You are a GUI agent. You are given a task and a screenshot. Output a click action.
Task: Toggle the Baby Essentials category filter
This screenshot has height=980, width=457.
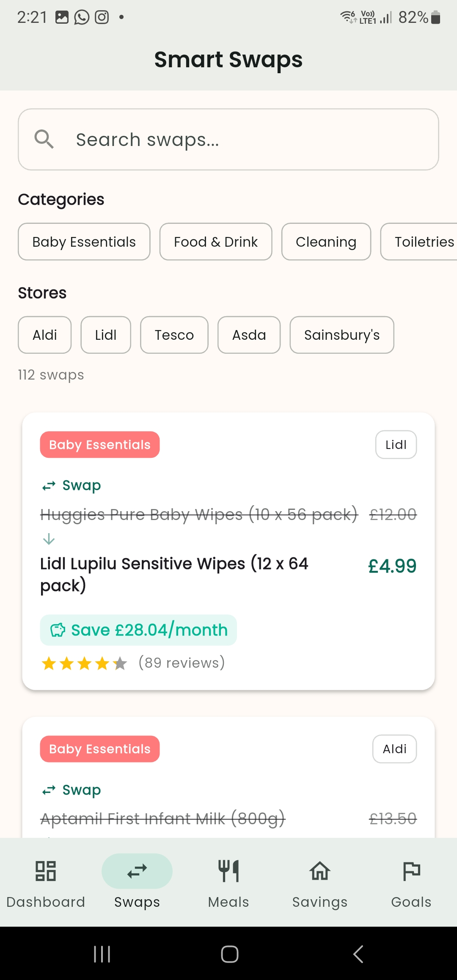point(84,242)
